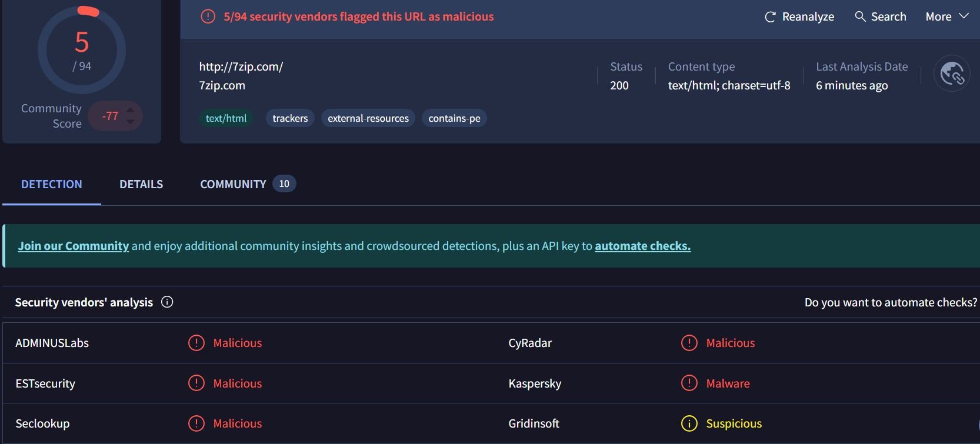
Task: Click the Seclookup malicious alert icon
Action: click(x=196, y=423)
